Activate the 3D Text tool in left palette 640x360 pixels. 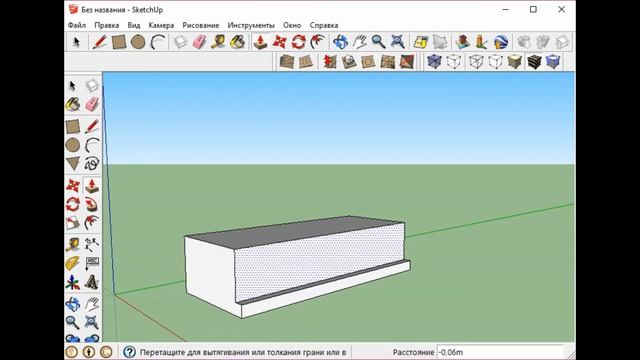(92, 282)
